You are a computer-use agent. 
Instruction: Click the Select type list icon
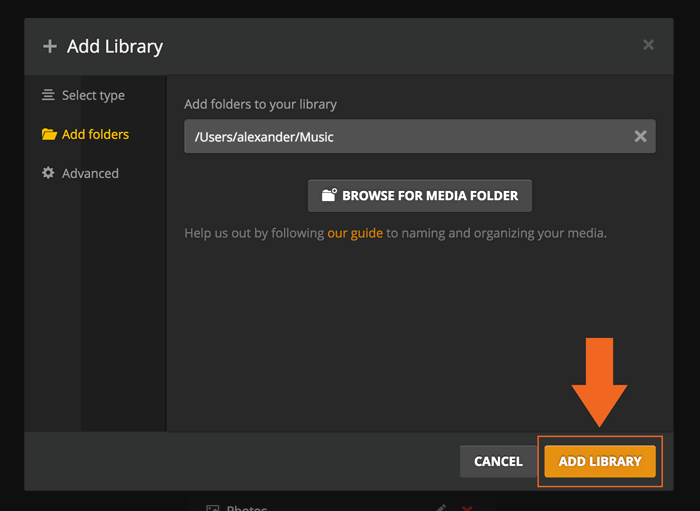[x=48, y=95]
